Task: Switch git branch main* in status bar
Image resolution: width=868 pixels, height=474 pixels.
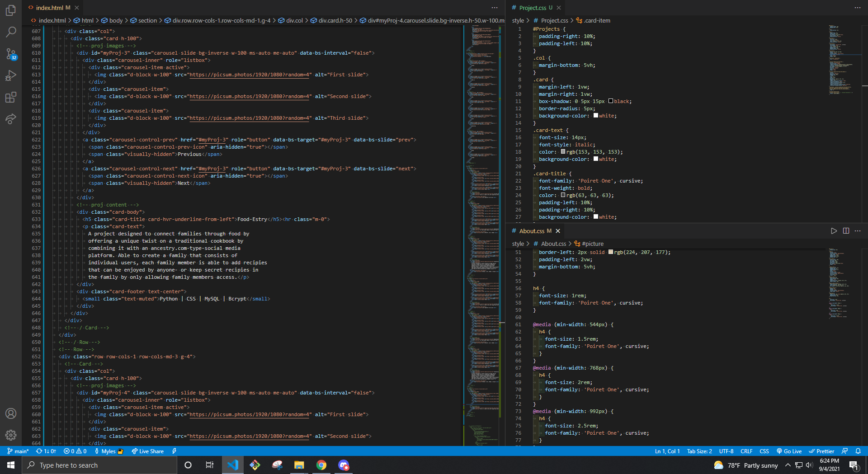Action: point(18,451)
